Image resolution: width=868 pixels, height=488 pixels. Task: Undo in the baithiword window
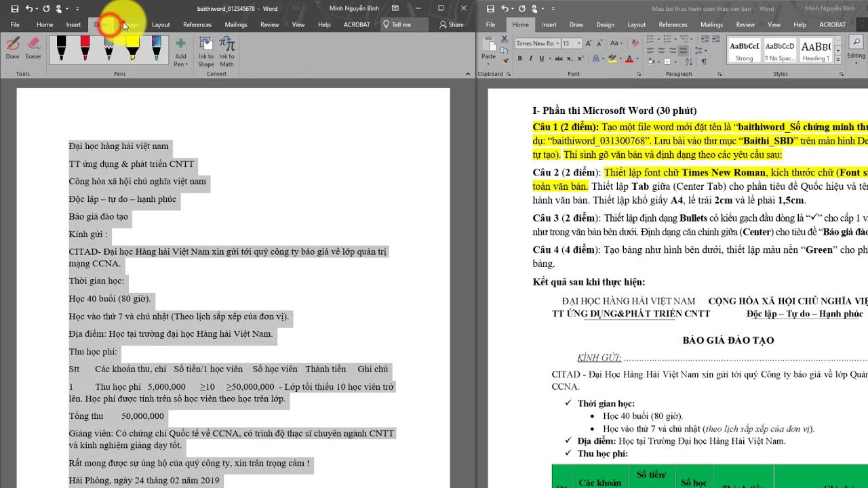(29, 8)
